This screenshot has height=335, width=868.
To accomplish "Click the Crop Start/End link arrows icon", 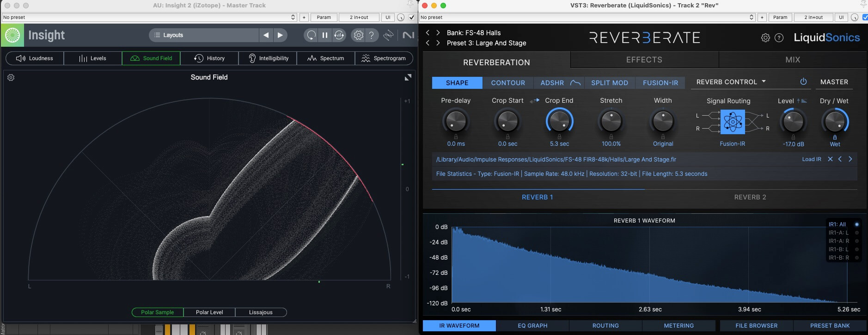I will (x=534, y=101).
